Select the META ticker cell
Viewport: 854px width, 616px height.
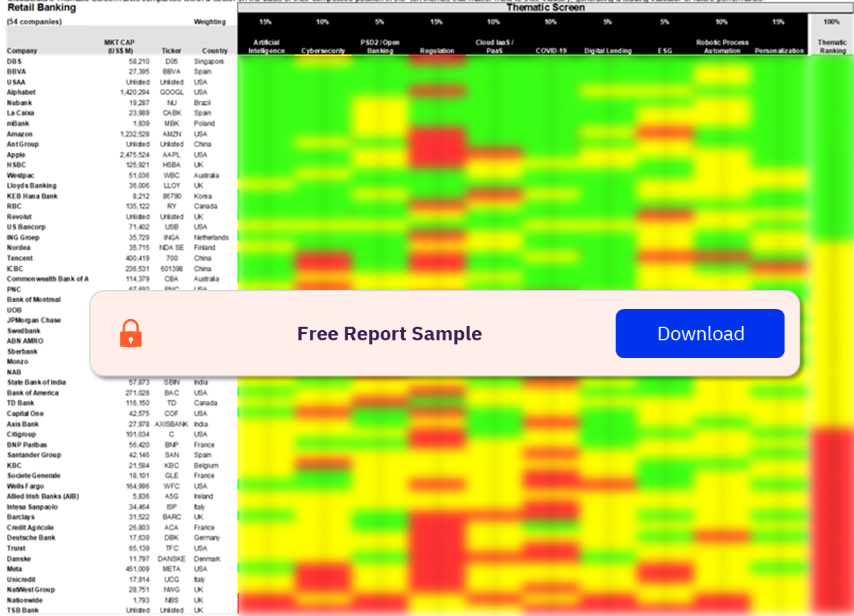[x=172, y=569]
